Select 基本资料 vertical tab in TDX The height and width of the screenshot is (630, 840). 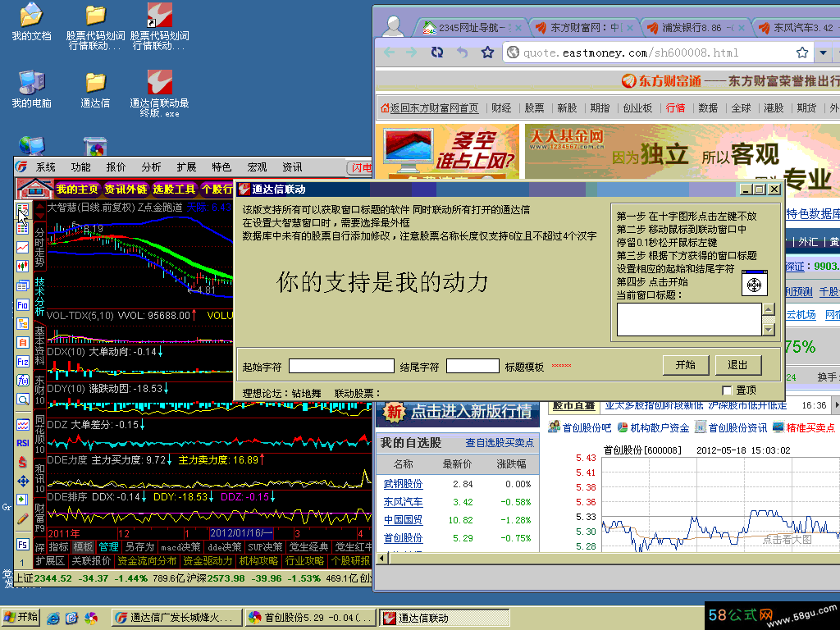(x=40, y=345)
